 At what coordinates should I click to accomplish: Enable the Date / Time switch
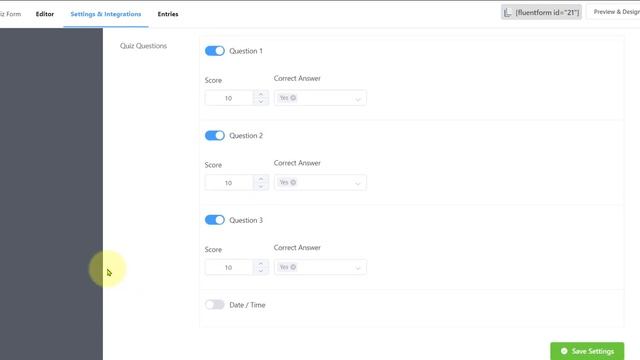click(x=215, y=304)
